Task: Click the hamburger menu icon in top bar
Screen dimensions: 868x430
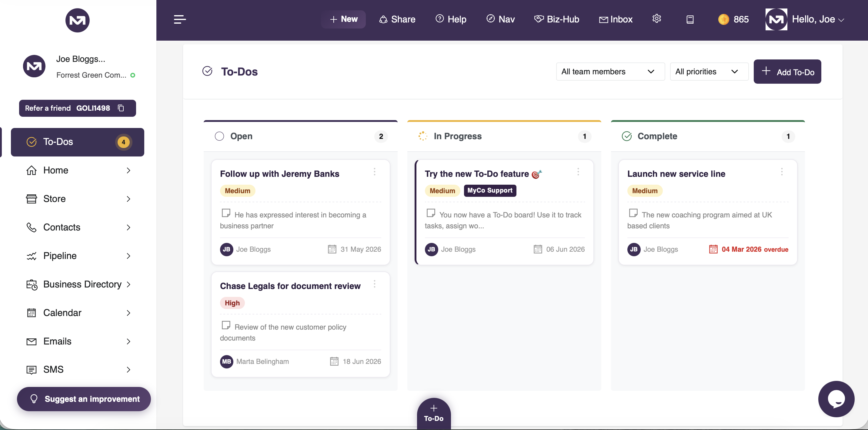Action: 180,19
